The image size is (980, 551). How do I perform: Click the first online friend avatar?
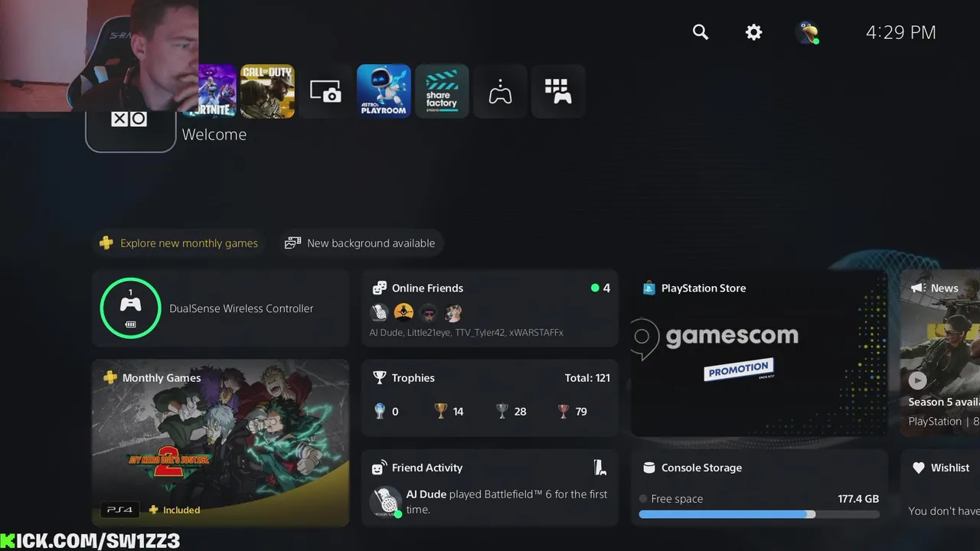pos(379,312)
